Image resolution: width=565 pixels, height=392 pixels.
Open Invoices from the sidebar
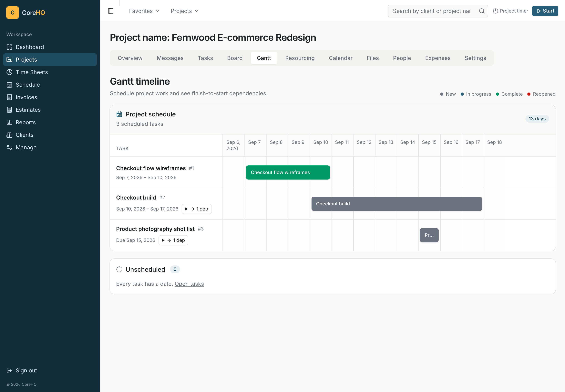point(50,97)
